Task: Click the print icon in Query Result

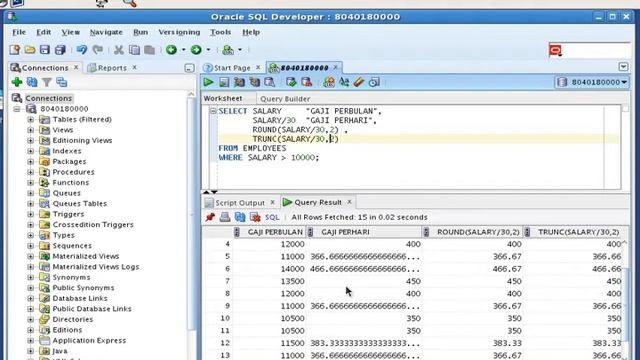Action: (x=225, y=217)
